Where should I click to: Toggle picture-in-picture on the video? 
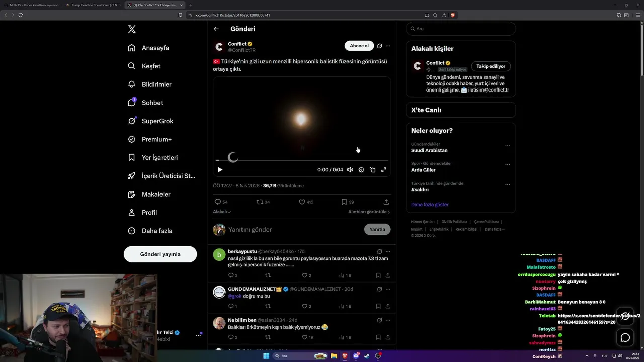[373, 170]
